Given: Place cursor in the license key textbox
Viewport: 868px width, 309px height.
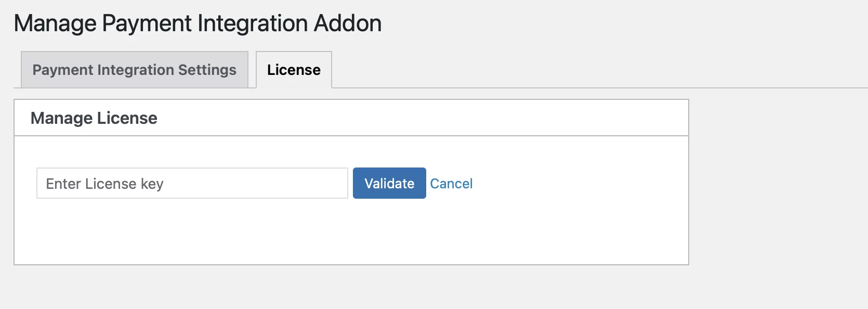Looking at the screenshot, I should coord(192,183).
